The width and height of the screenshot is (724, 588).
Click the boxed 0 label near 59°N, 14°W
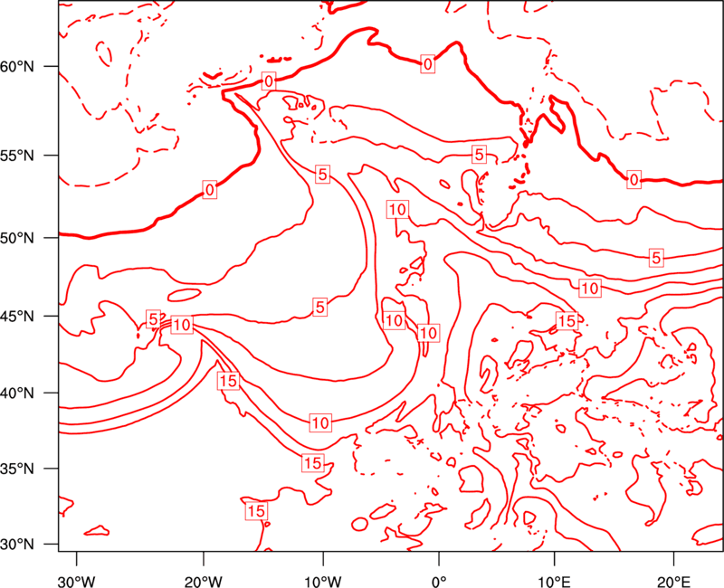coord(268,81)
